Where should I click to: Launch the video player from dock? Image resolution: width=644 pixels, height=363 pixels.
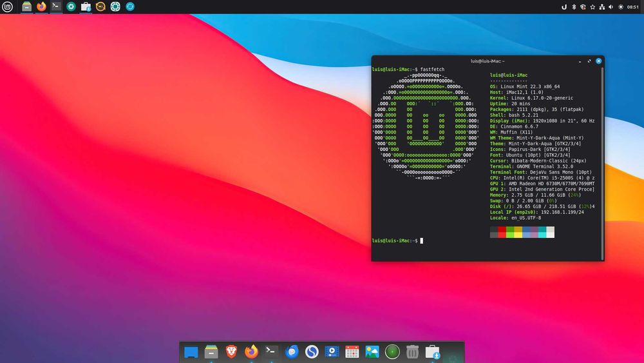(332, 352)
